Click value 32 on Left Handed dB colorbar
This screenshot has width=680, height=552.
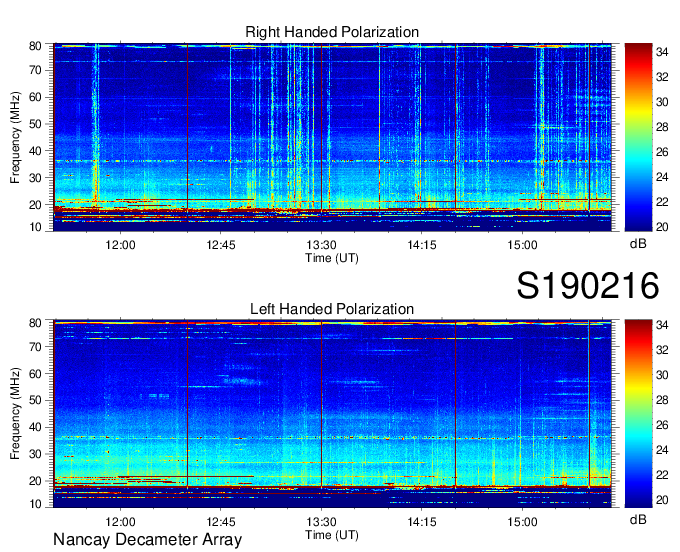662,350
